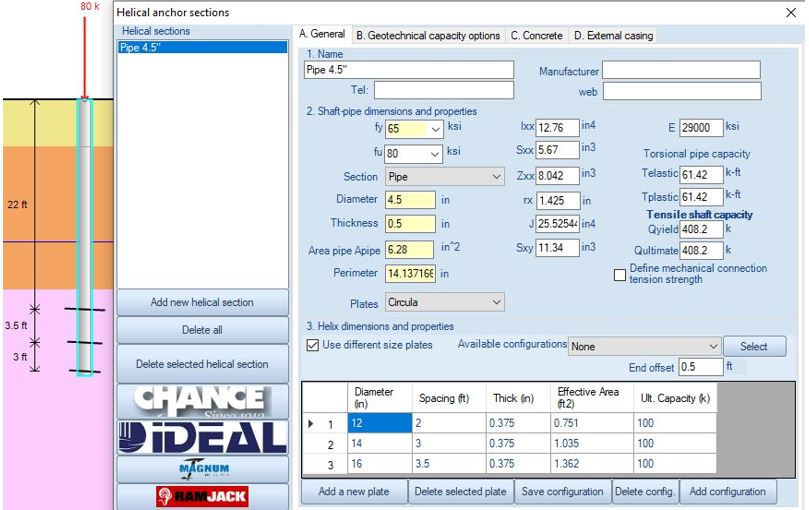Click the Ixx value field

[557, 128]
